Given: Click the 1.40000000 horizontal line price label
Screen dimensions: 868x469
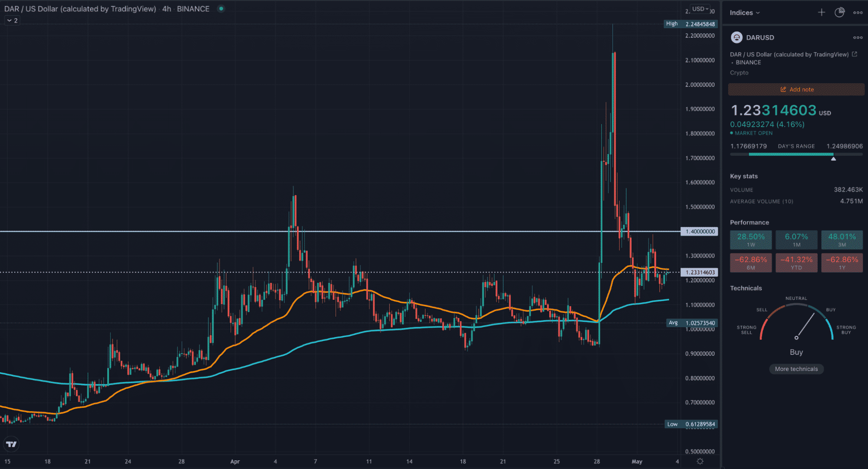Looking at the screenshot, I should (x=699, y=232).
